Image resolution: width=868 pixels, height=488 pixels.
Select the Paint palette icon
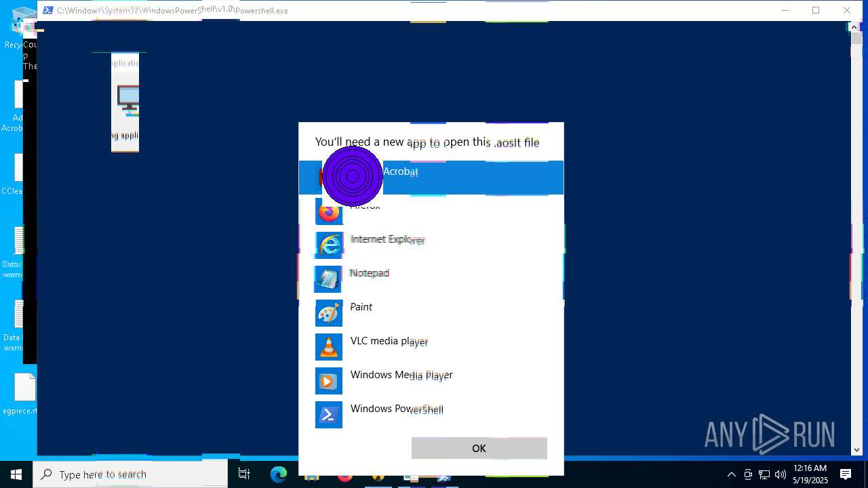(329, 313)
